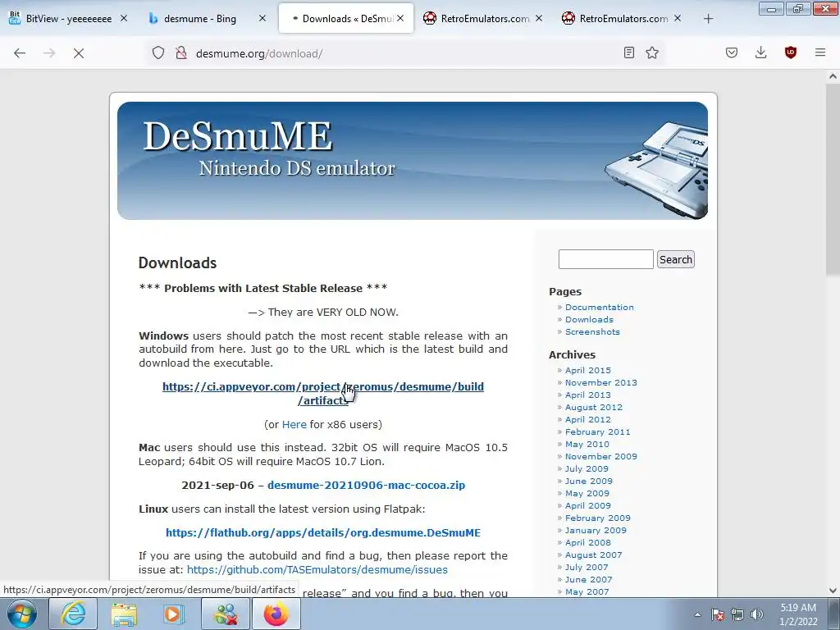This screenshot has width=840, height=630.
Task: Click the DeSmuME header banner image
Action: 413,161
